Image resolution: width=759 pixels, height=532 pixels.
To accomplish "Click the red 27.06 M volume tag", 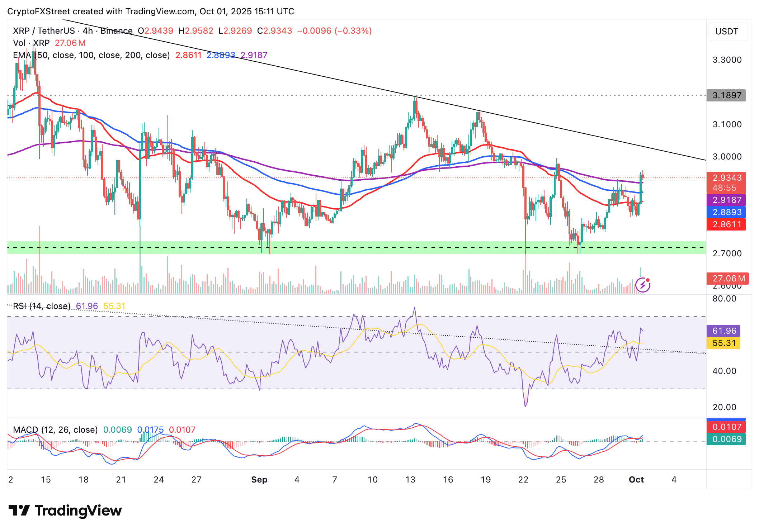I will tap(727, 279).
